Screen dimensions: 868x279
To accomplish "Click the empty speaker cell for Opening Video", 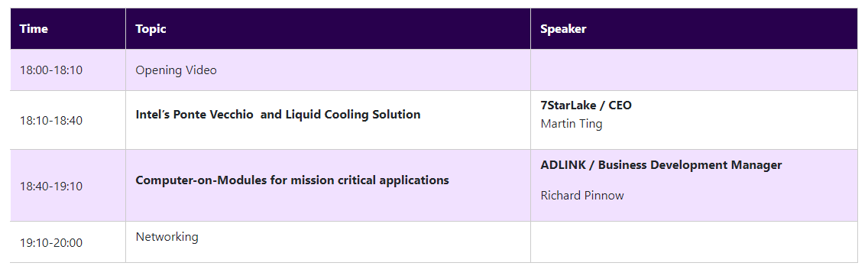I will coord(694,70).
